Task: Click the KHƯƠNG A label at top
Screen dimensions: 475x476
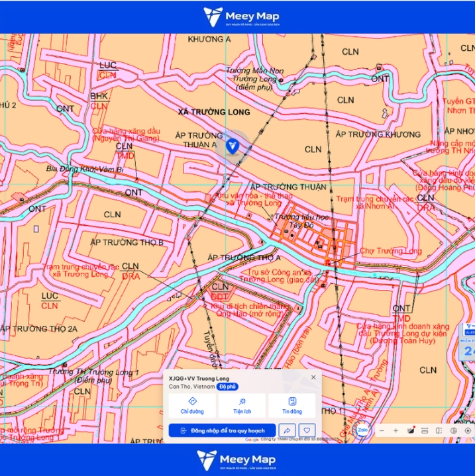Action: pyautogui.click(x=209, y=40)
